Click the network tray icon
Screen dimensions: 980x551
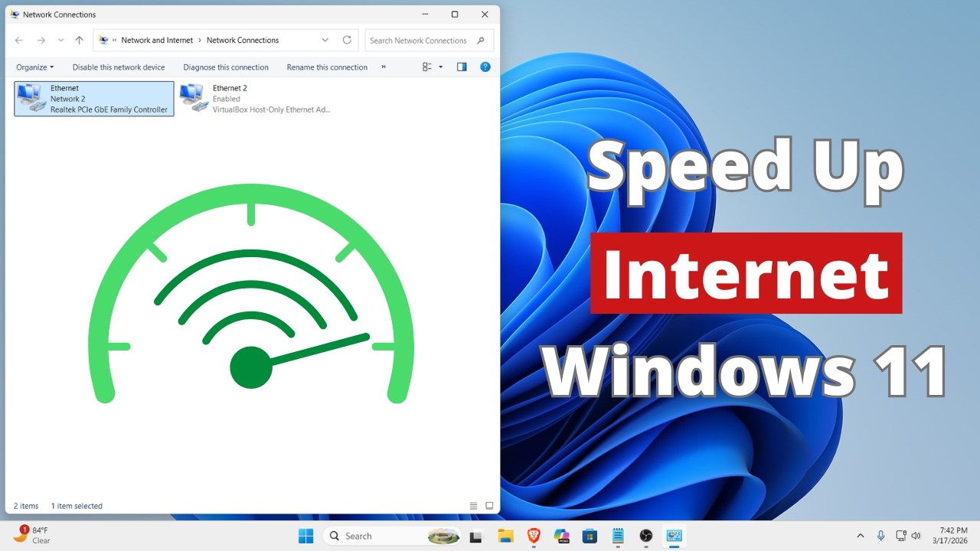click(901, 536)
